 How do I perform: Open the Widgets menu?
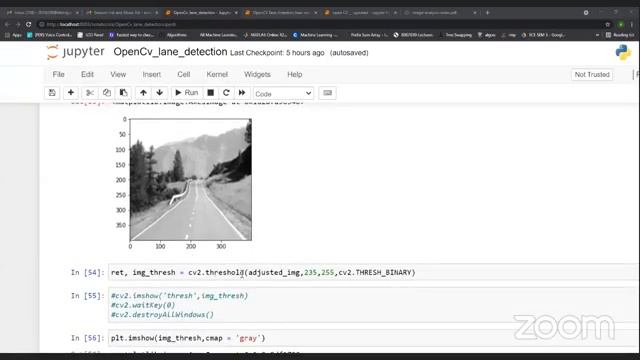click(257, 74)
